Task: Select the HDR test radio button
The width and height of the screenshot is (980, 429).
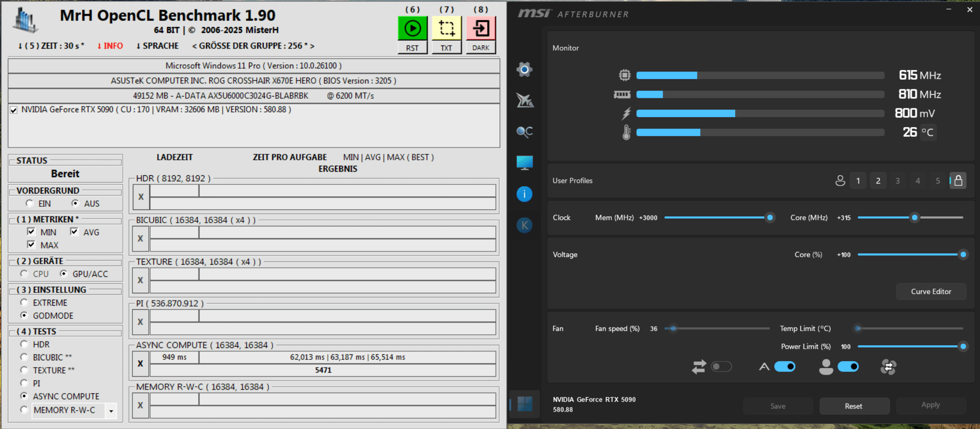Action: (x=24, y=344)
